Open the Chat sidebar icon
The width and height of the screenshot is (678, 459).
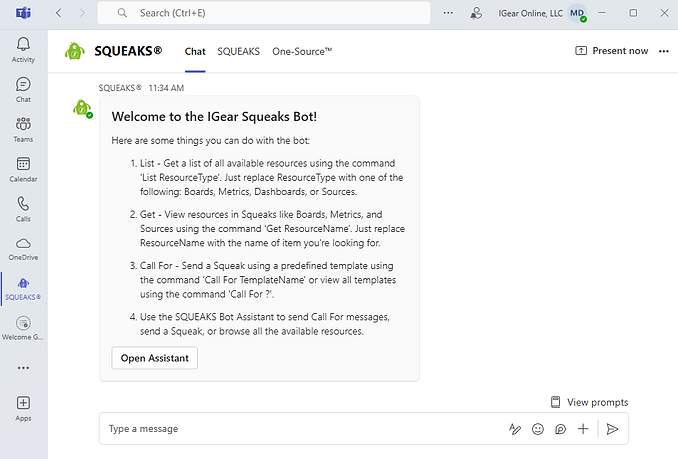(23, 89)
